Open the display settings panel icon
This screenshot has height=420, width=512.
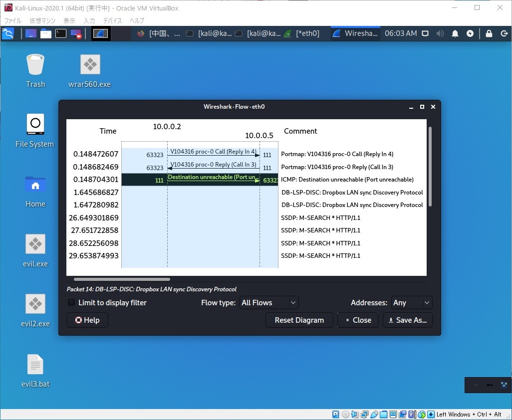(x=425, y=33)
